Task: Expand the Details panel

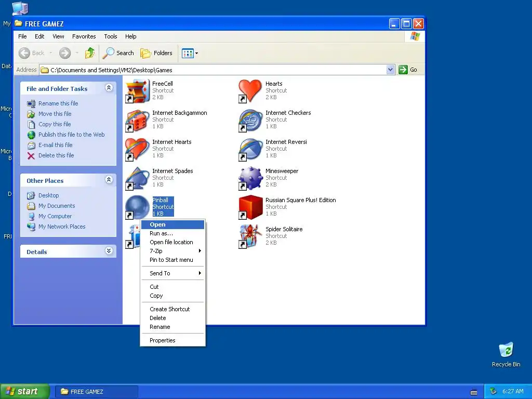Action: click(x=109, y=251)
